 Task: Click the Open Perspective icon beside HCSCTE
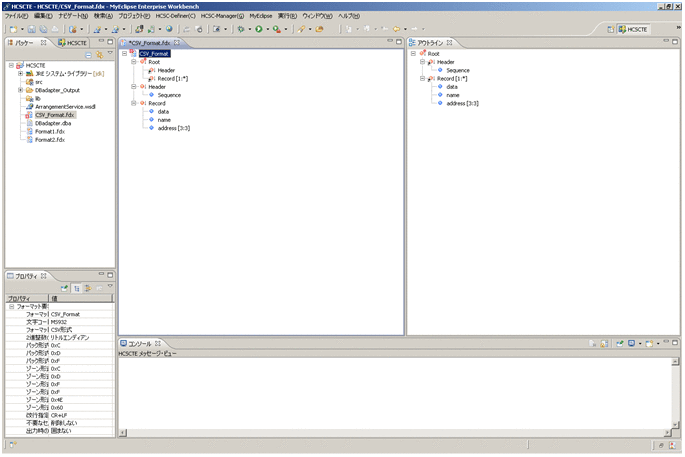(611, 29)
